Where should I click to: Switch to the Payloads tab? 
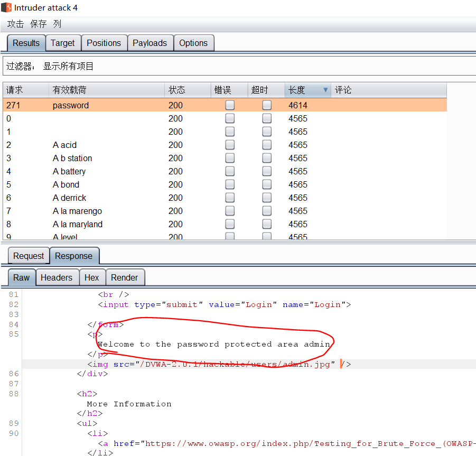click(150, 43)
